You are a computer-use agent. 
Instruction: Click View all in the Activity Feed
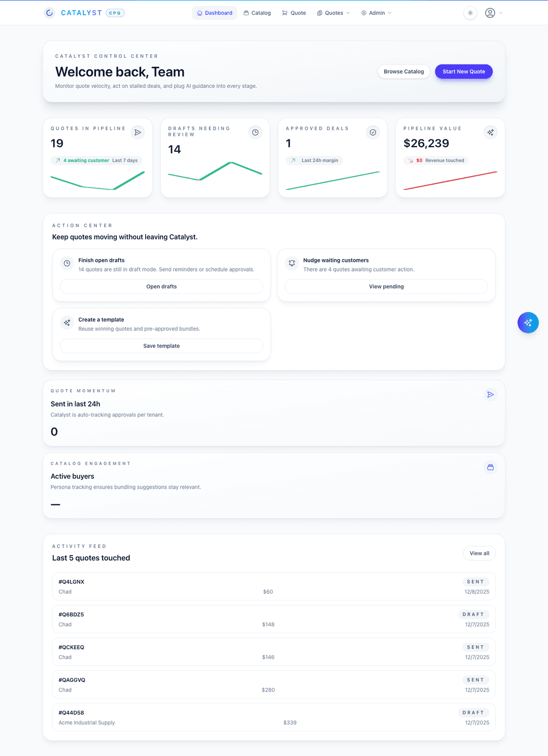[x=479, y=553]
